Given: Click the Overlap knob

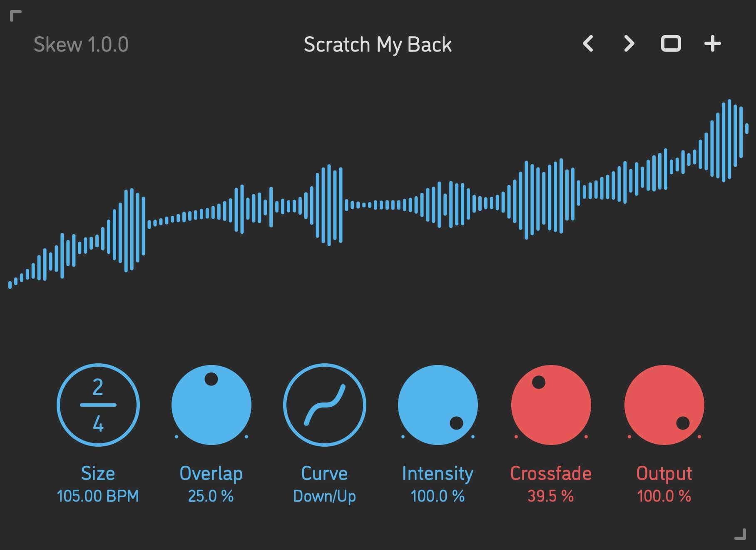Looking at the screenshot, I should pos(211,404).
